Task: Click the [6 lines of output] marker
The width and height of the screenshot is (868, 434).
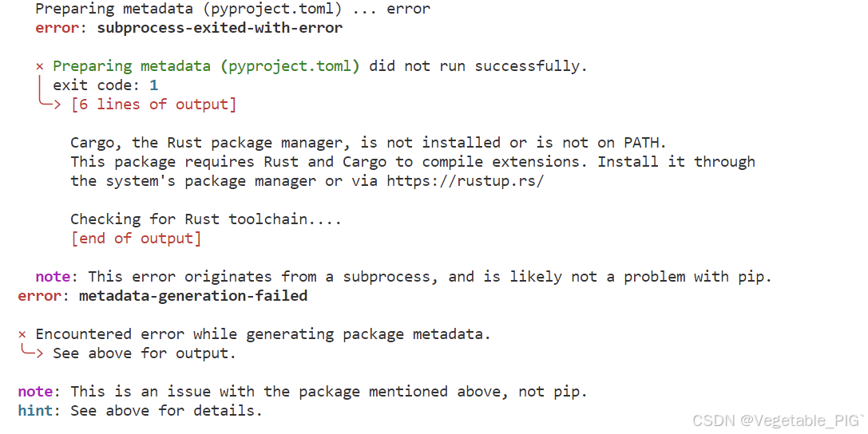Action: pos(153,105)
